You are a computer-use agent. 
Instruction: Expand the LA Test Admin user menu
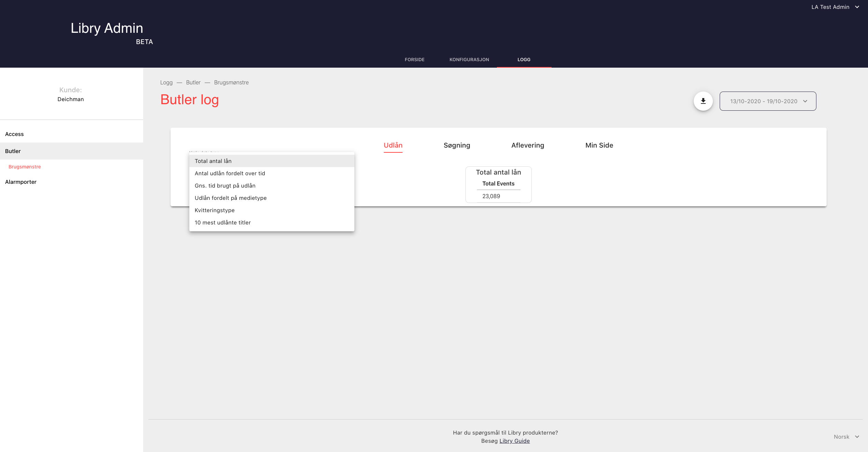pos(835,7)
